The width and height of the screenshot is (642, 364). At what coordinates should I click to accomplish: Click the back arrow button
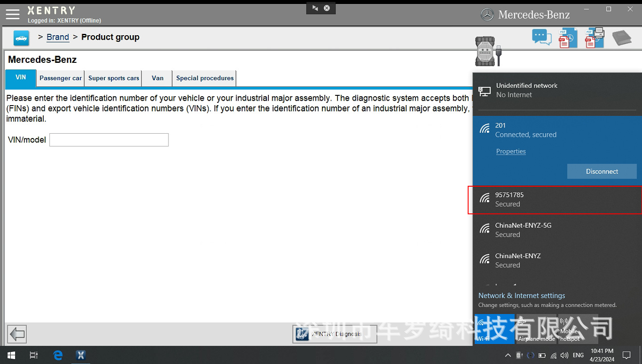[x=17, y=334]
